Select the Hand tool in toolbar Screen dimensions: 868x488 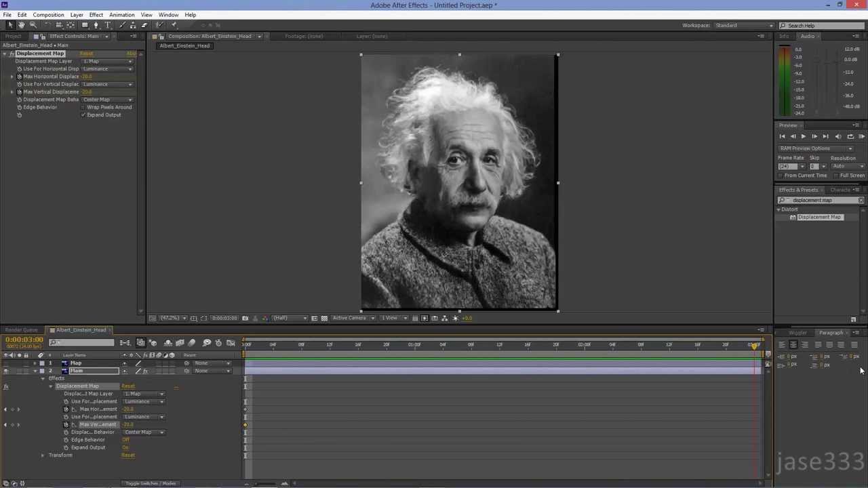click(x=21, y=25)
